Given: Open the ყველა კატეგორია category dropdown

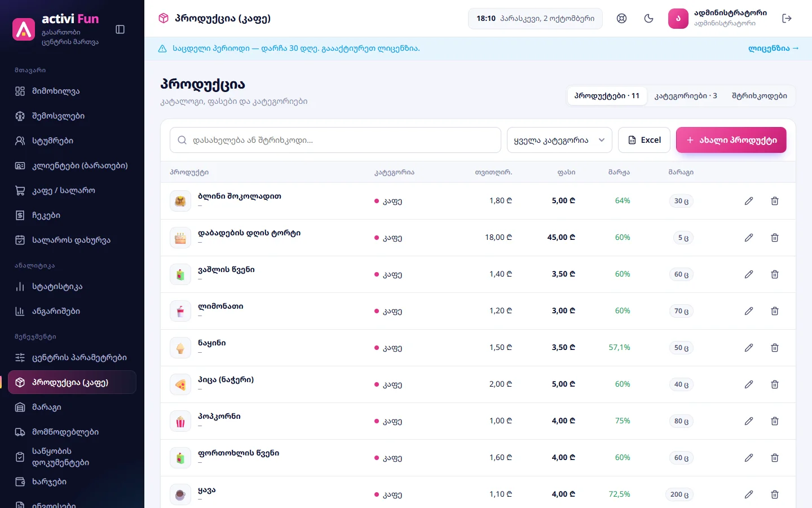Looking at the screenshot, I should tap(559, 140).
